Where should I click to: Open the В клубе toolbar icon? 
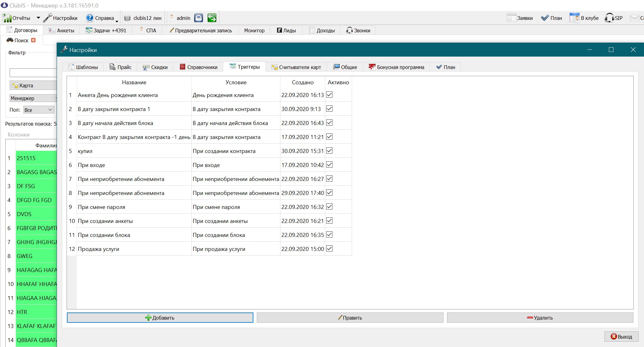pos(574,18)
